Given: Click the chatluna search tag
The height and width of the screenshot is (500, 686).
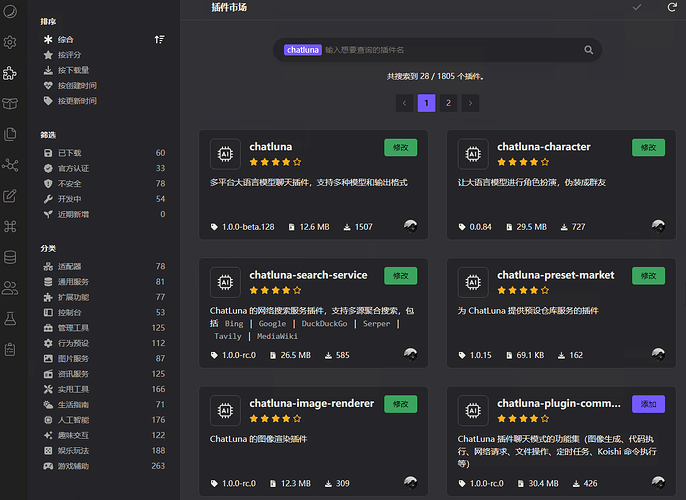Looking at the screenshot, I should (302, 50).
